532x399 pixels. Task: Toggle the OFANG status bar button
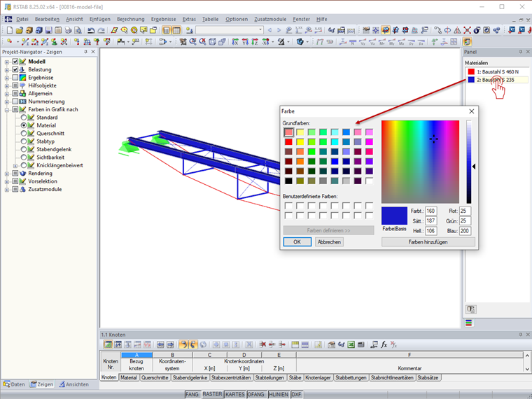pyautogui.click(x=255, y=394)
